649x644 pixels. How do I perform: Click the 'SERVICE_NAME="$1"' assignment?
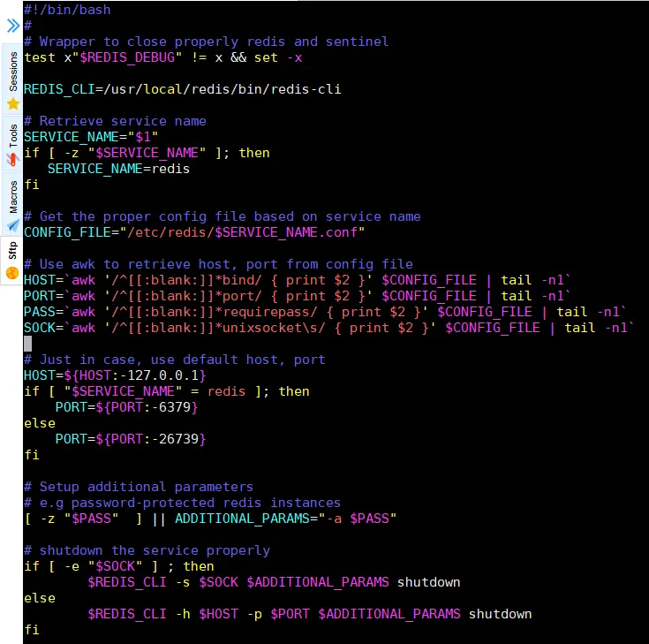click(91, 137)
